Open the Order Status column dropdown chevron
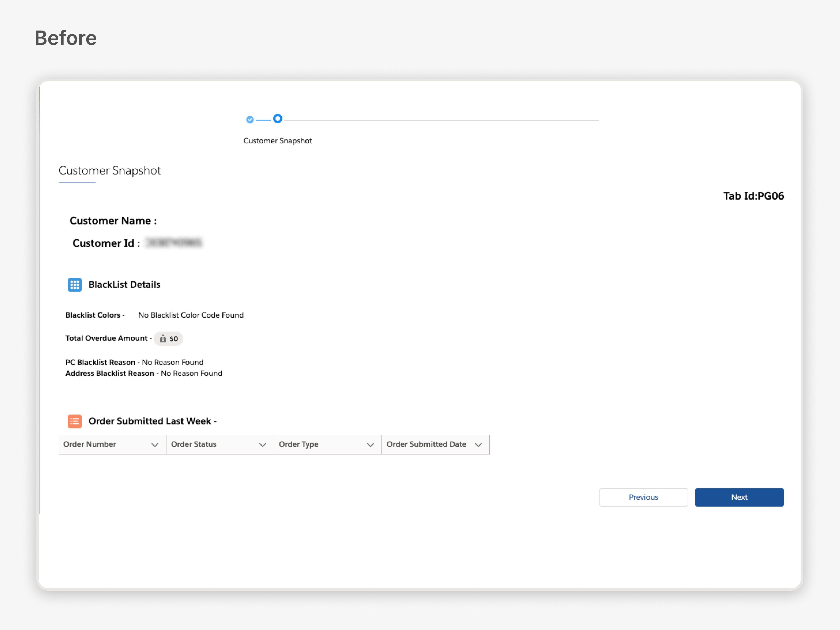 pyautogui.click(x=262, y=445)
